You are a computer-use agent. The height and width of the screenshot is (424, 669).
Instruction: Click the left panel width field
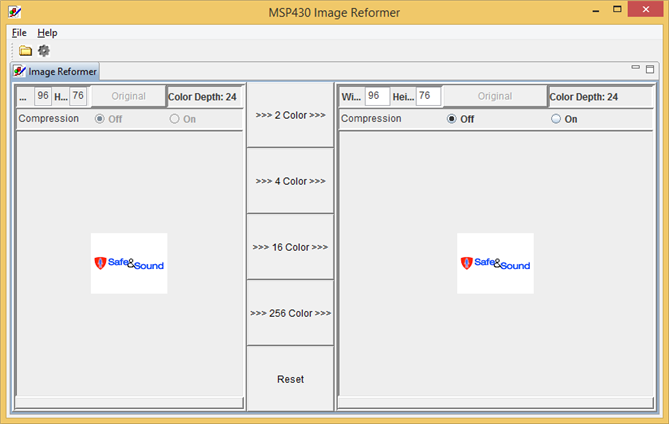[x=43, y=96]
